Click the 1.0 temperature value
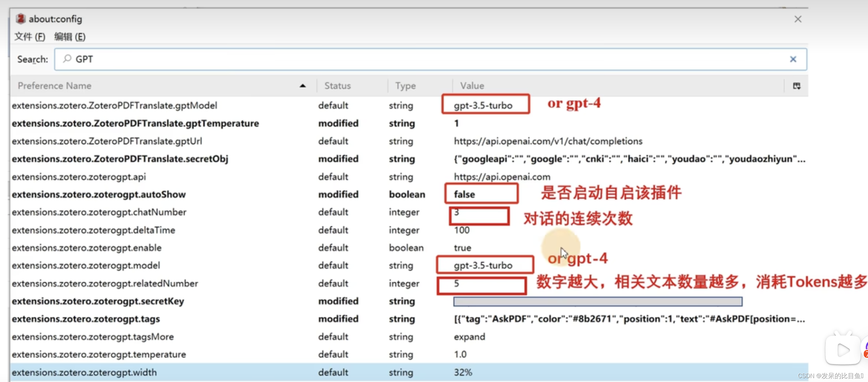The width and height of the screenshot is (868, 382). click(x=460, y=354)
